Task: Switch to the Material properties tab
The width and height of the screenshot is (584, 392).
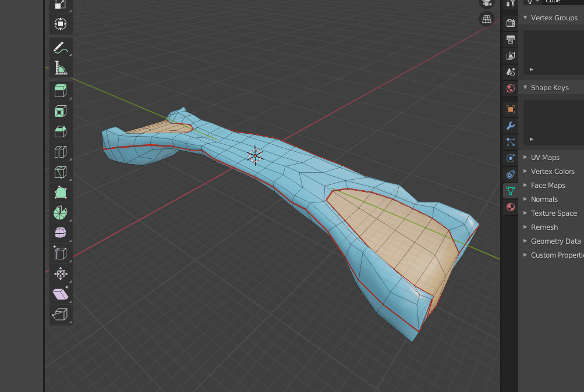Action: 511,207
